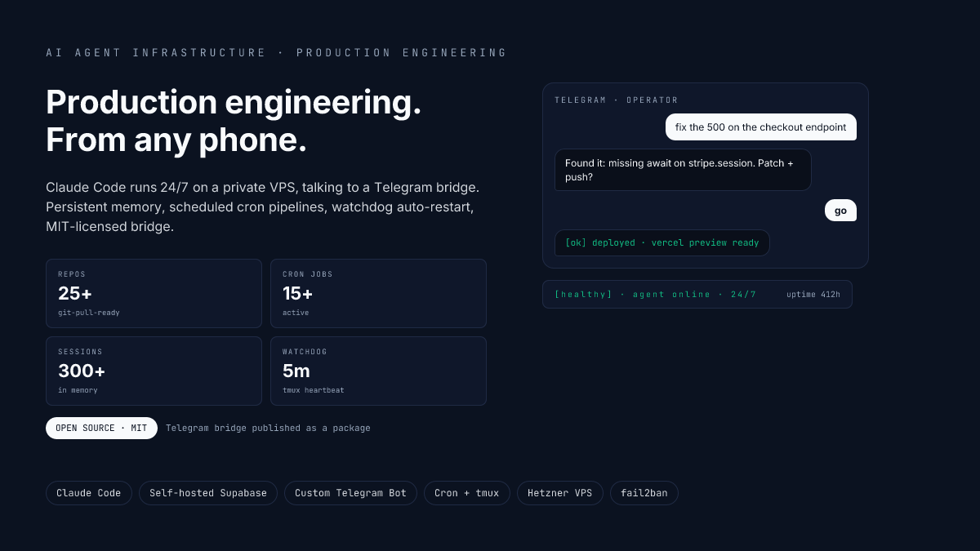
Task: Select the Self-hosted Supabase tag
Action: tap(208, 493)
